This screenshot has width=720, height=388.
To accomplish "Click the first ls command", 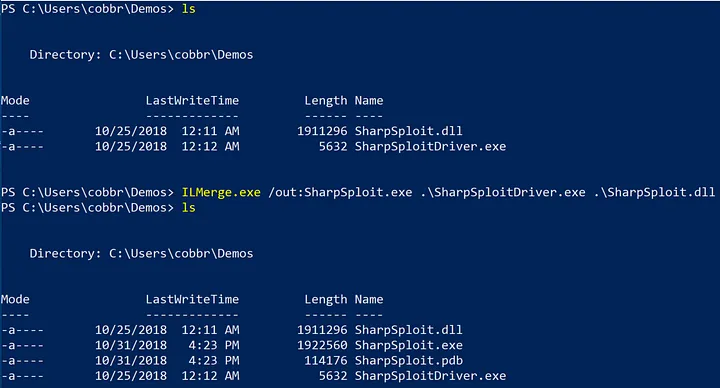I will (x=189, y=9).
